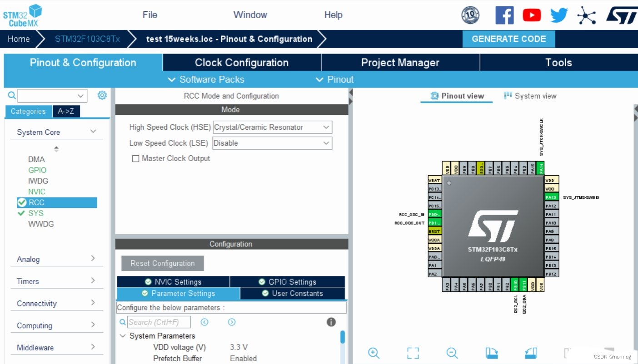Expand the Computing category
This screenshot has height=364, width=638.
(93, 325)
